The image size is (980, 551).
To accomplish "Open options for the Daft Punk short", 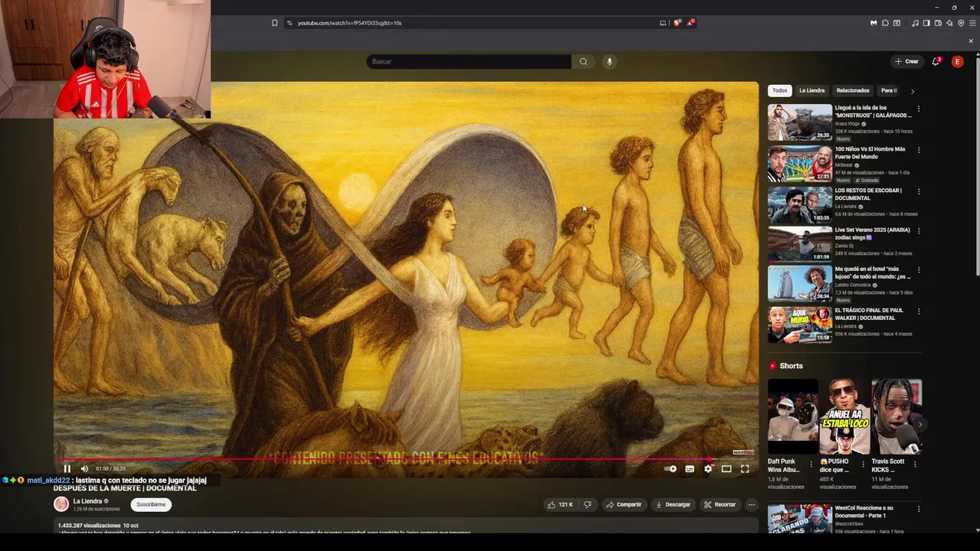I will pos(811,464).
